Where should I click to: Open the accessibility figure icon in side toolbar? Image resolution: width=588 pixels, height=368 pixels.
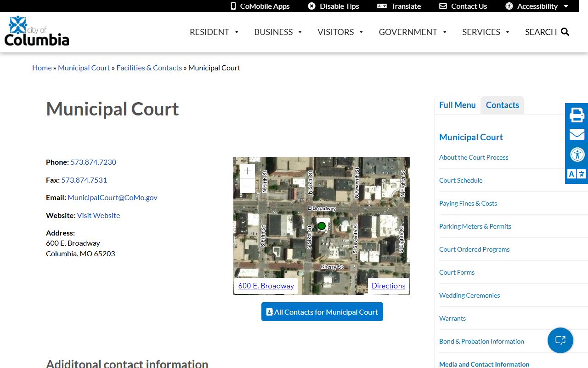tap(577, 154)
